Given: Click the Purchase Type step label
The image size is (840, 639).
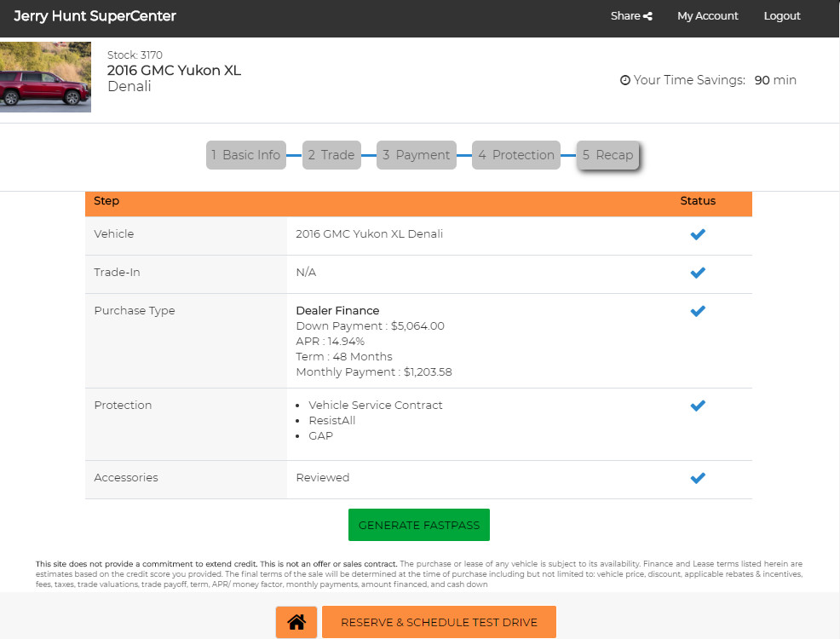Looking at the screenshot, I should 135,311.
